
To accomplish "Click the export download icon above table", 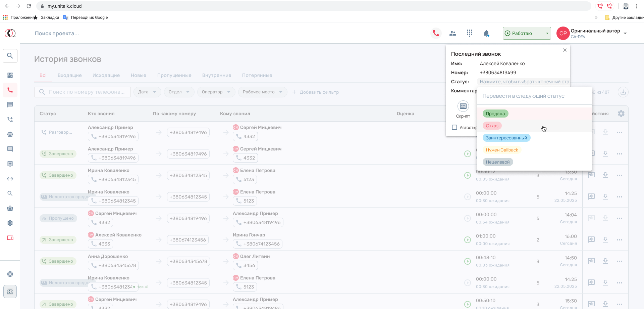I will [x=623, y=92].
